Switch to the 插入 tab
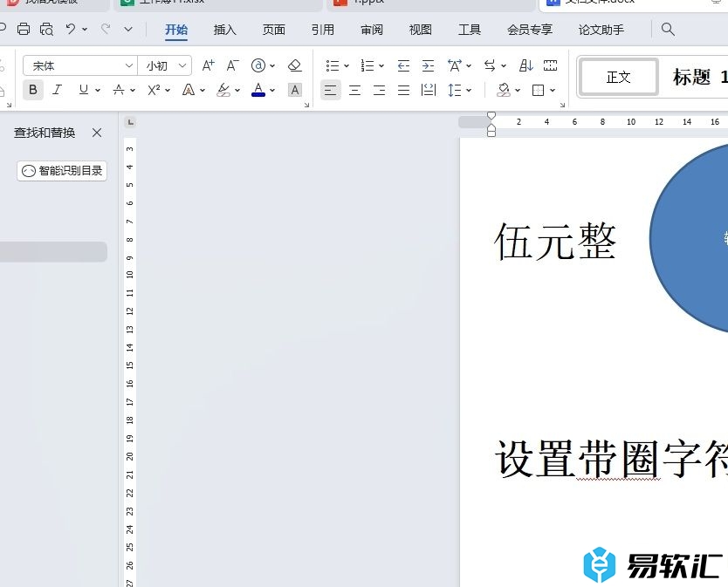This screenshot has width=728, height=587. (224, 30)
